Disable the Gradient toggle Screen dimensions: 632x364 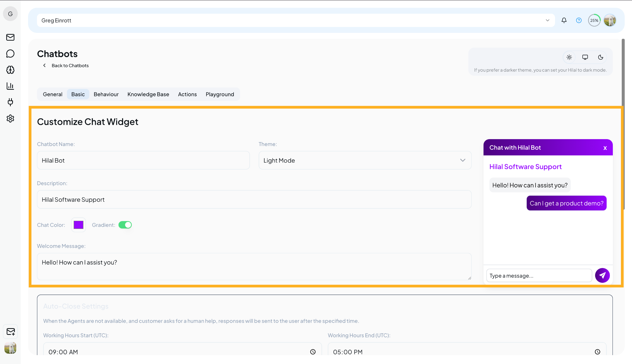(125, 225)
